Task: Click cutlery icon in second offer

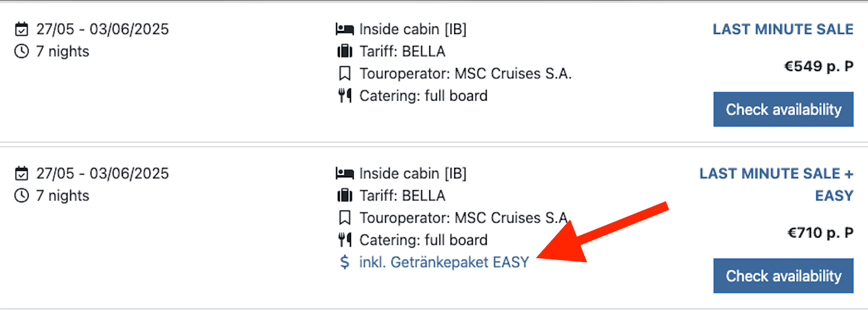Action: pyautogui.click(x=345, y=240)
